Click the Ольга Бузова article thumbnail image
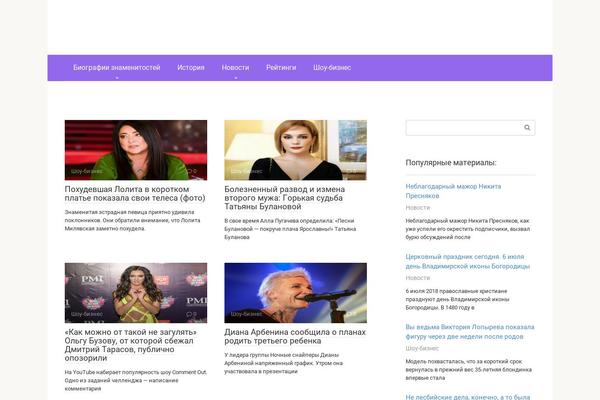 tap(136, 293)
